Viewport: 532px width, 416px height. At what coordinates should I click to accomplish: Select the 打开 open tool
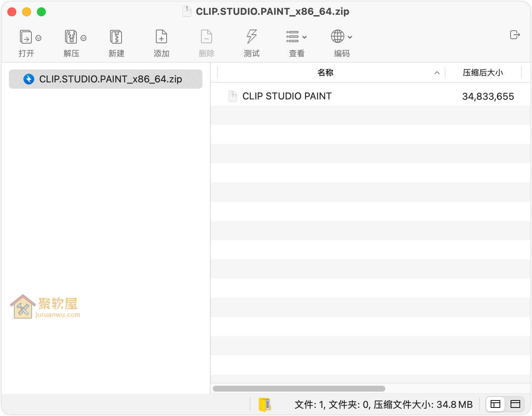[26, 37]
